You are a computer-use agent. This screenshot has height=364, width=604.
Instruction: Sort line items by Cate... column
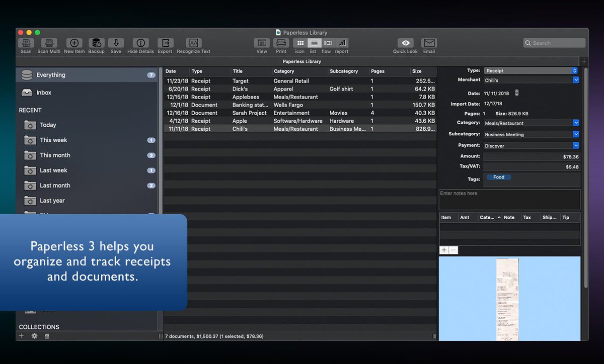pyautogui.click(x=490, y=218)
